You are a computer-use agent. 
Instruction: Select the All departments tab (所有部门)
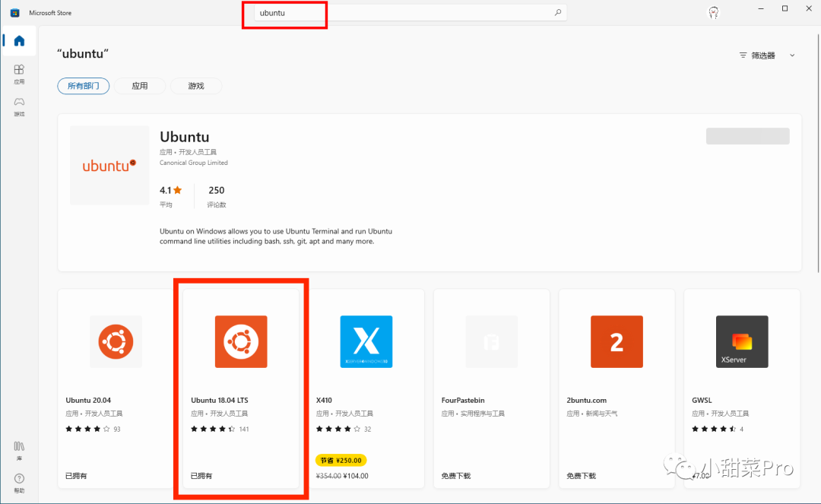click(84, 86)
